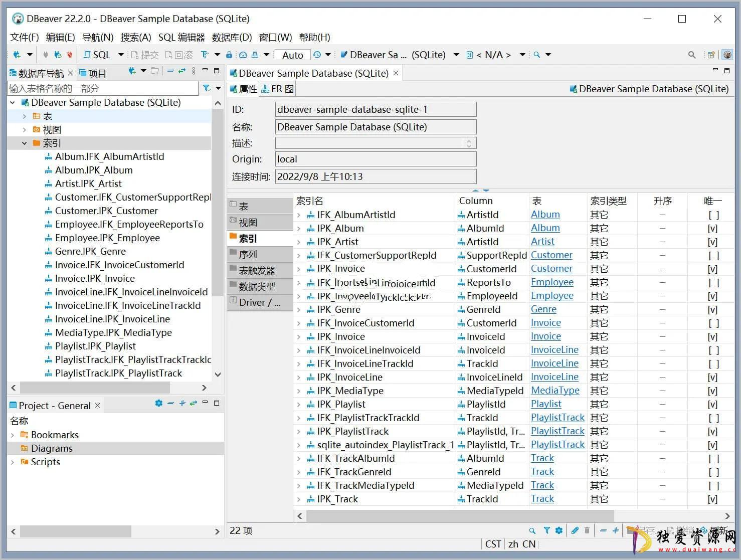Click the lock icon in the main toolbar
This screenshot has height=560, width=741.
[229, 55]
